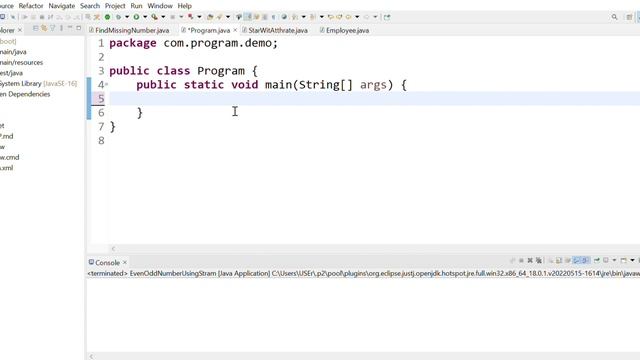Open the Open Console dropdown arrow
The image size is (640, 360).
pos(633,260)
